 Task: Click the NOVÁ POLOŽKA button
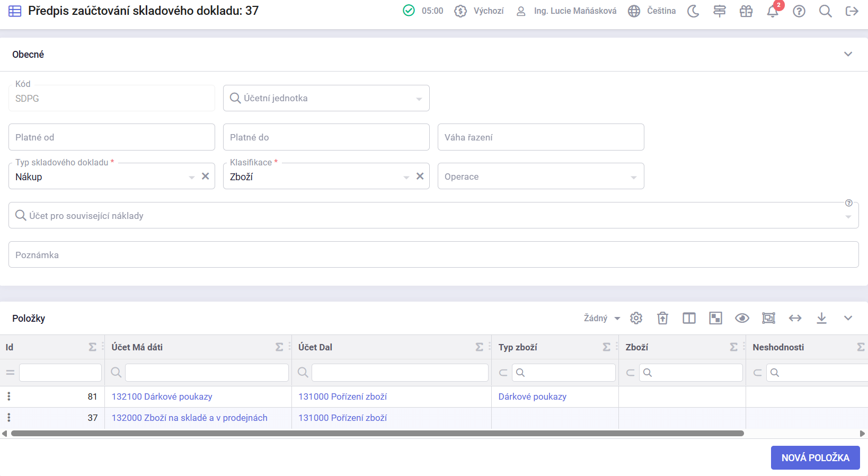coord(815,457)
